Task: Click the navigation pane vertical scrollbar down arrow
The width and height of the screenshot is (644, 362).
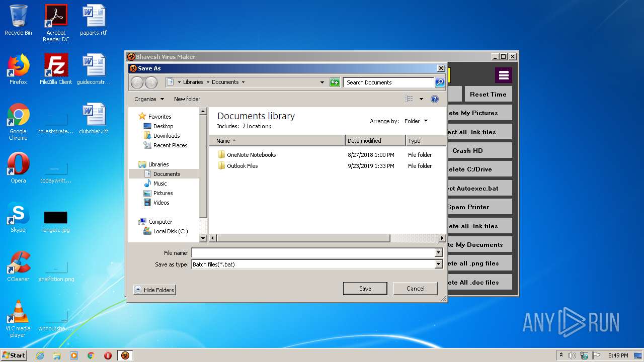Action: click(x=203, y=238)
